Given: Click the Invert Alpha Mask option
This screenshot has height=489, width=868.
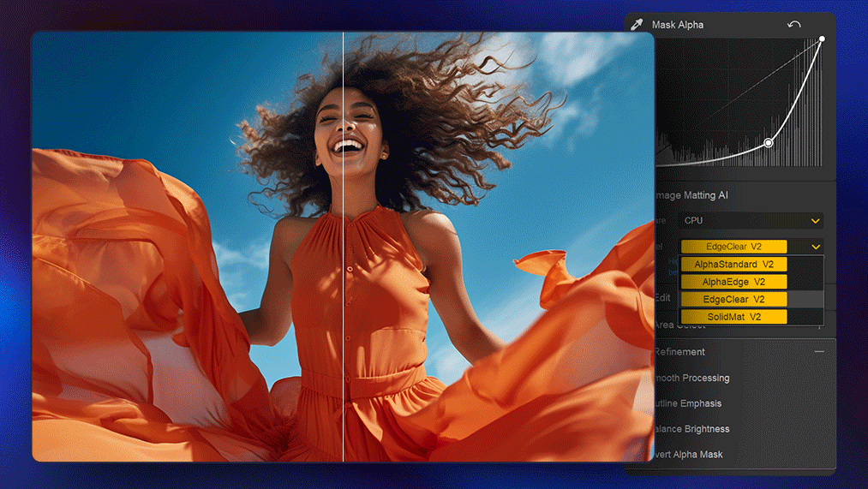Looking at the screenshot, I should tap(688, 455).
